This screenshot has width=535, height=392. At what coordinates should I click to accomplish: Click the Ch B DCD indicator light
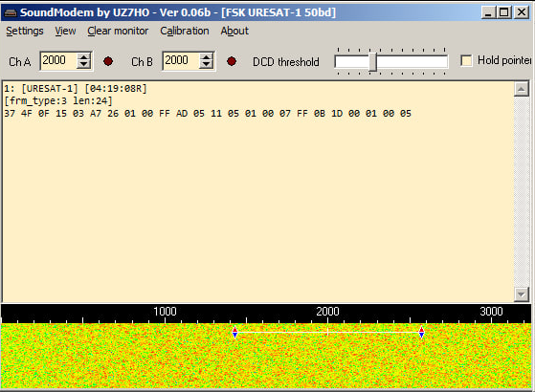(x=232, y=61)
